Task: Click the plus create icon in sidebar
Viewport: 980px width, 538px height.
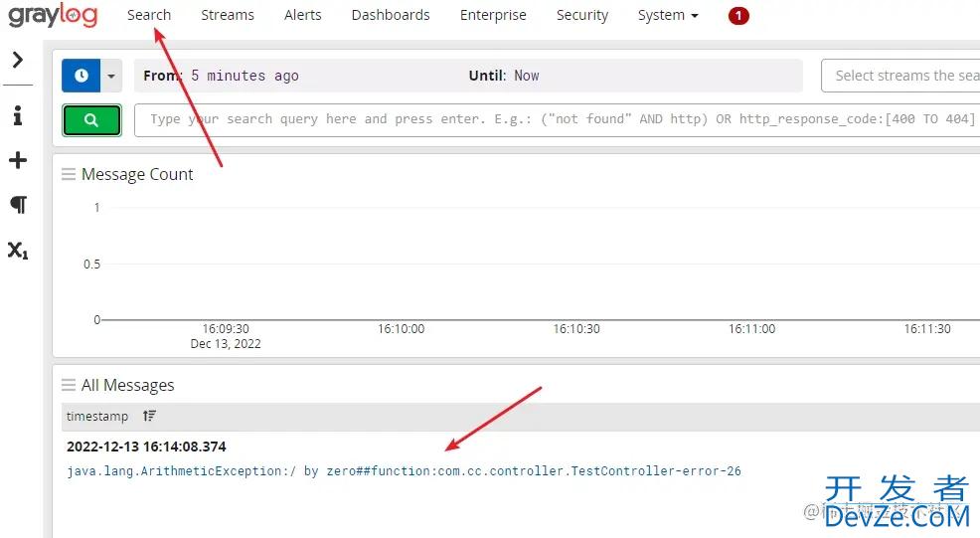Action: 18,160
